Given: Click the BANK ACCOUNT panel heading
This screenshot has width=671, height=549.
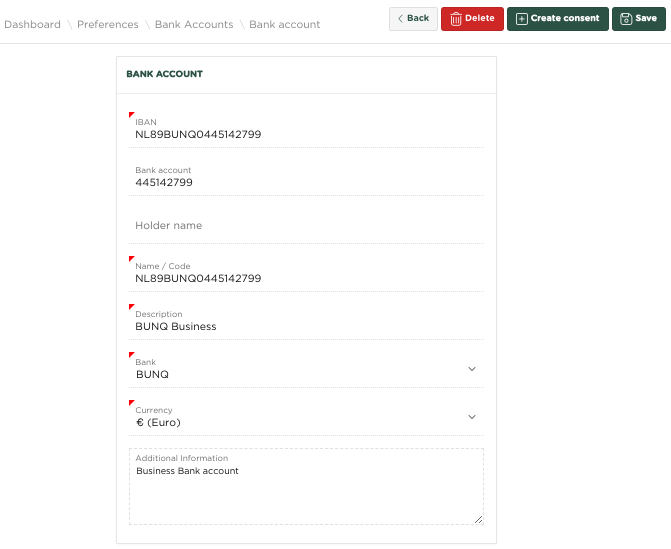Looking at the screenshot, I should [x=164, y=74].
